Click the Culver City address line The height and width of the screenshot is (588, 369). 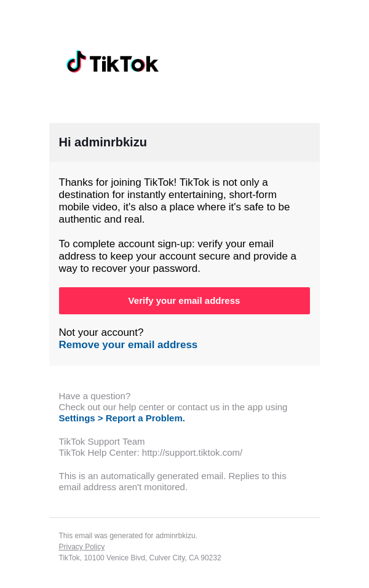(140, 558)
